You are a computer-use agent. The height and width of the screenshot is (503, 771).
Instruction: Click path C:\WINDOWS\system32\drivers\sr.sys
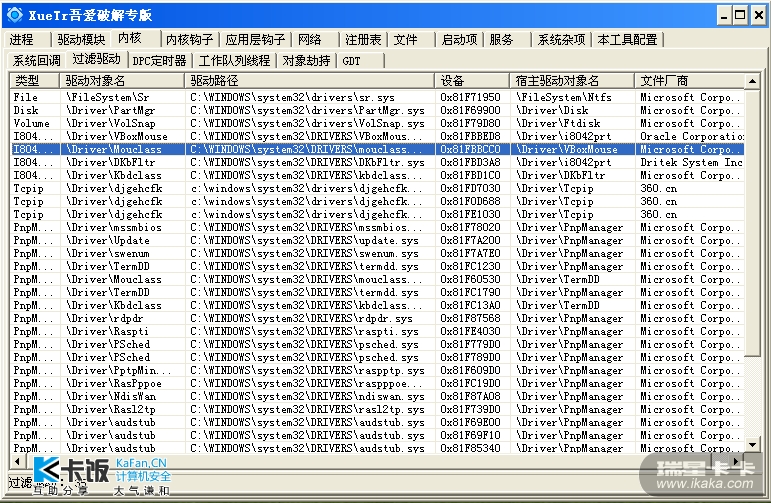coord(293,97)
